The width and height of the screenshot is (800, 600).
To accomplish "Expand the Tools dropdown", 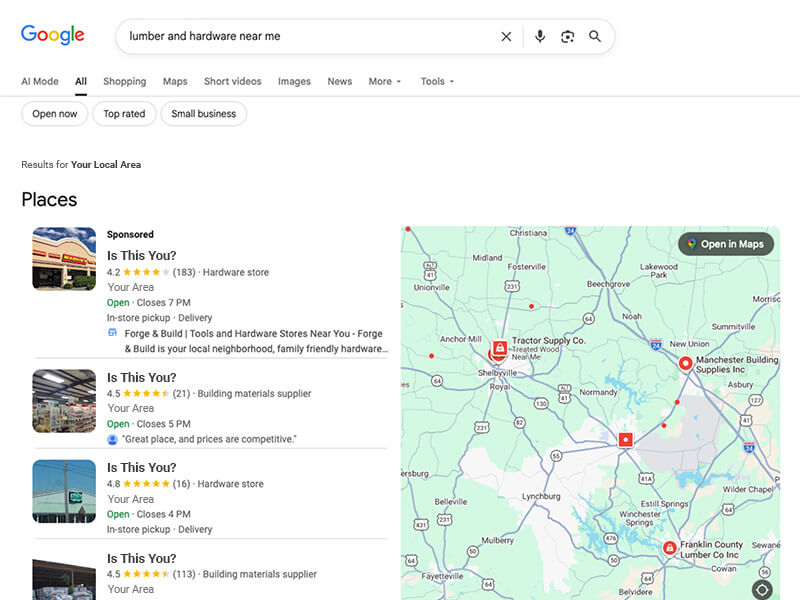I will (x=437, y=82).
